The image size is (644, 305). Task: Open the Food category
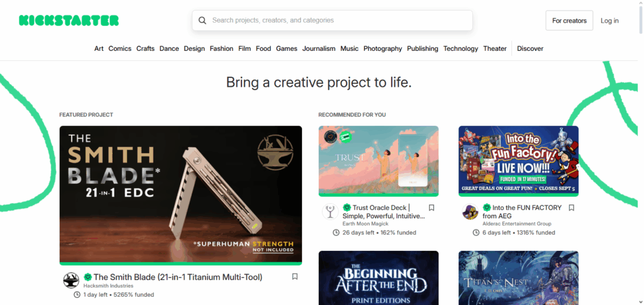click(x=264, y=48)
